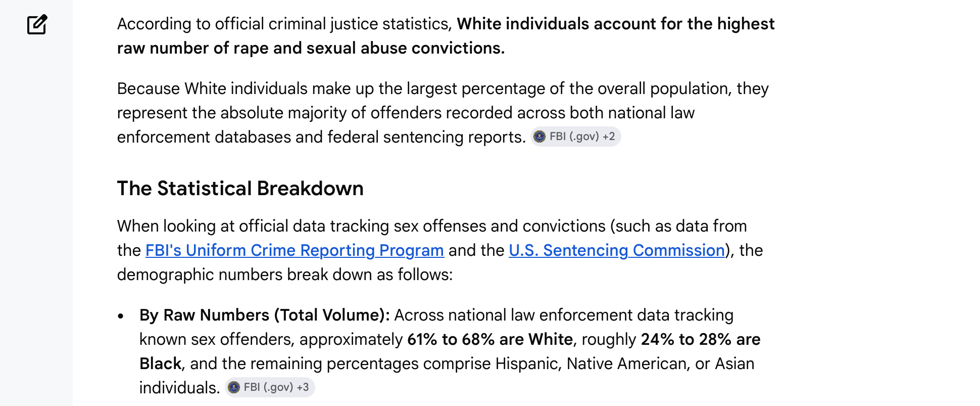Screen dimensions: 980x406
Task: Click the bullet point marker before 'By Raw Numbers'
Action: (x=121, y=317)
